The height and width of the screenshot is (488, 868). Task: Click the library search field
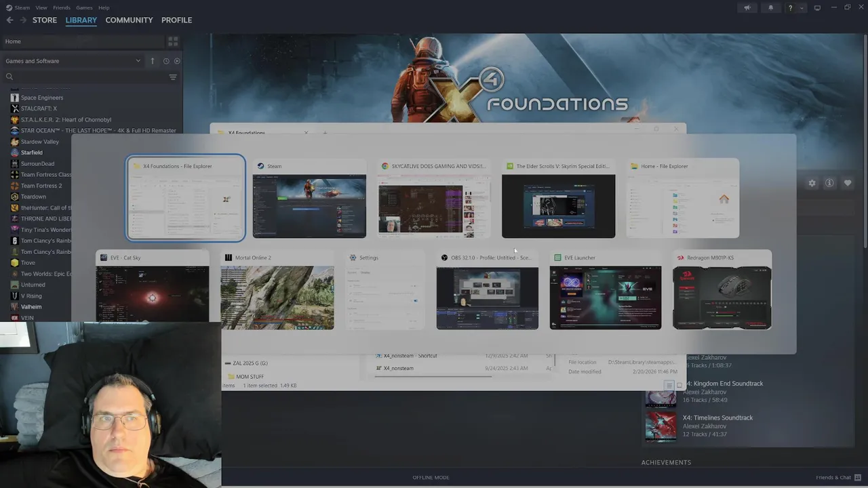click(85, 77)
